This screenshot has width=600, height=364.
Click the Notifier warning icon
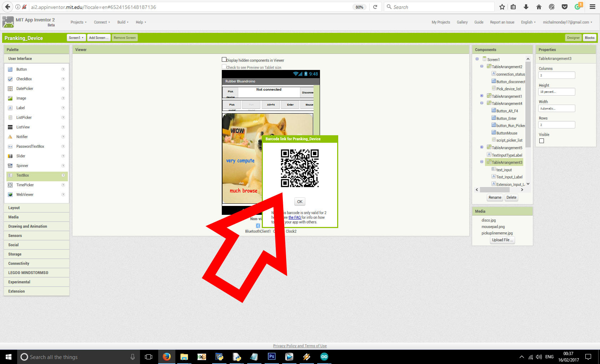10,137
